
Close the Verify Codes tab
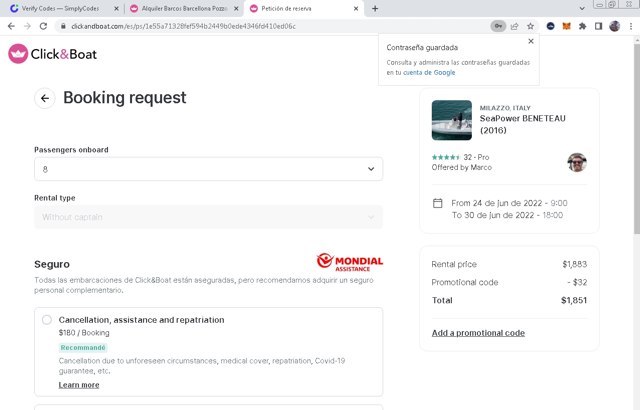click(116, 8)
